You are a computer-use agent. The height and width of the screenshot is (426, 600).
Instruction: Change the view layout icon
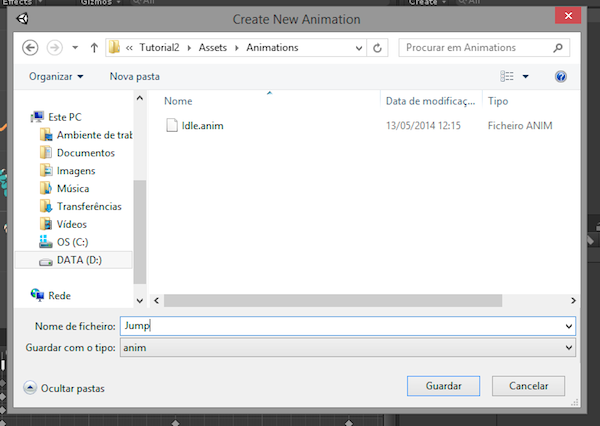tap(507, 76)
